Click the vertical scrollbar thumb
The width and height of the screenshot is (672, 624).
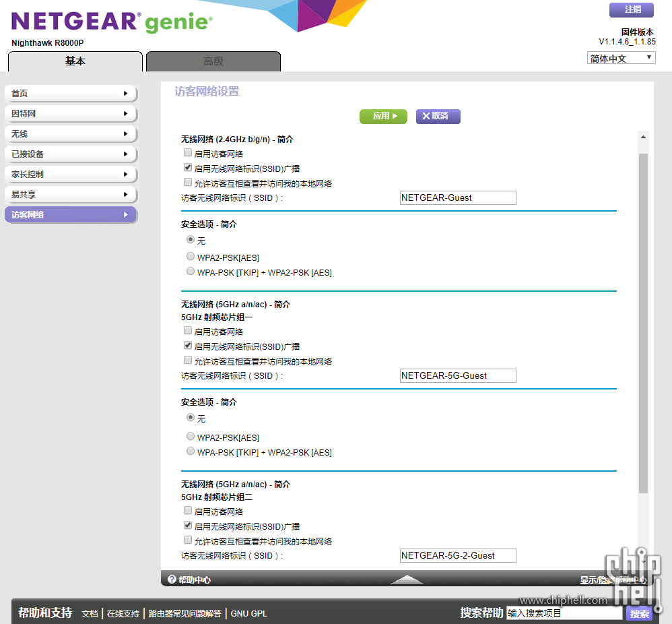[x=643, y=323]
